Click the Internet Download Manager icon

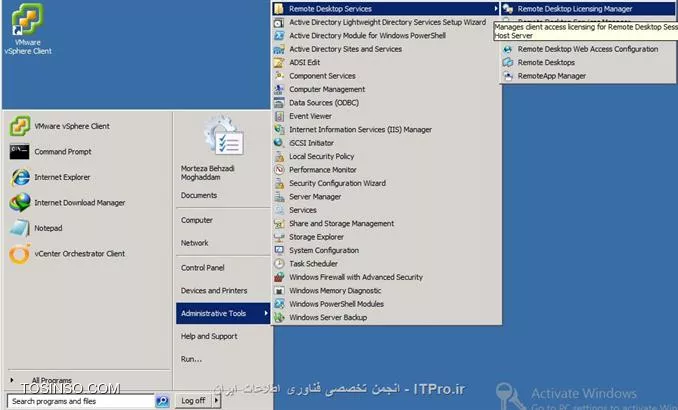coord(20,202)
